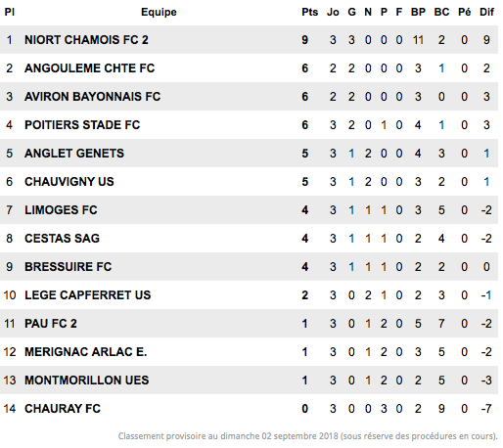The height and width of the screenshot is (448, 503).
Task: Select the ANGOULEME CHTE FC row
Action: pos(249,68)
